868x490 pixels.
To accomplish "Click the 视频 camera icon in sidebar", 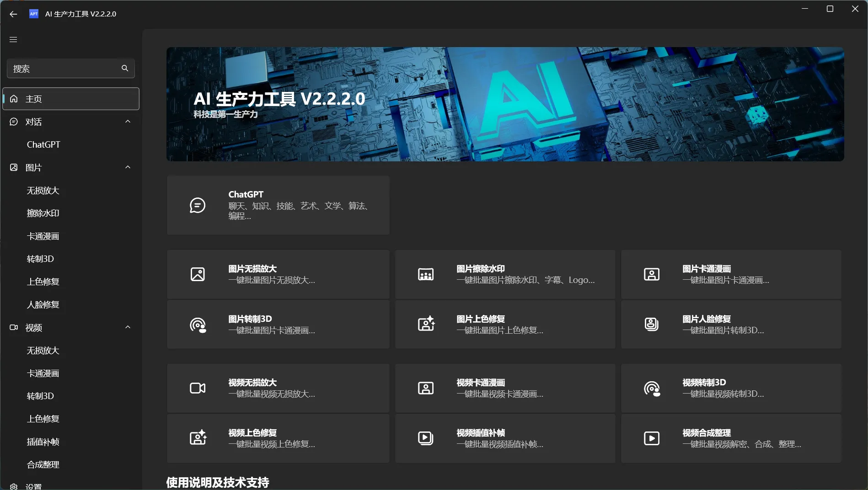I will coord(14,327).
